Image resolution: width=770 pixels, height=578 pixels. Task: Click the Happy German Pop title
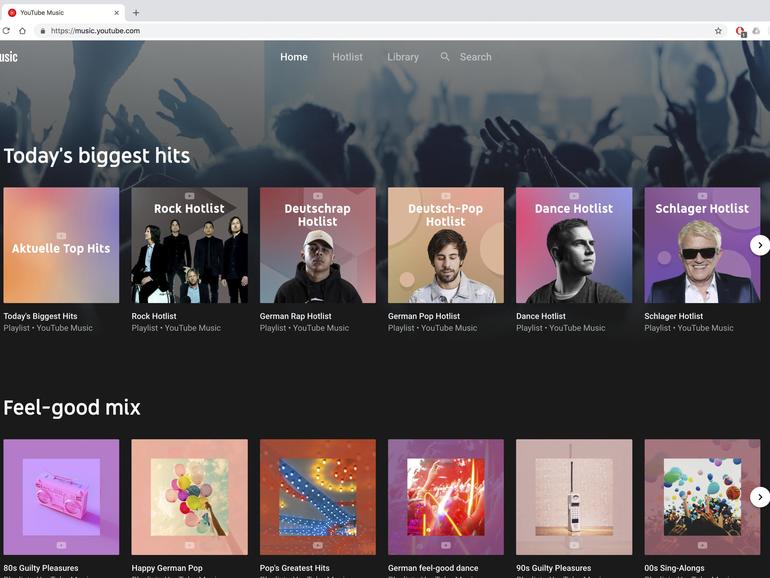tap(167, 568)
